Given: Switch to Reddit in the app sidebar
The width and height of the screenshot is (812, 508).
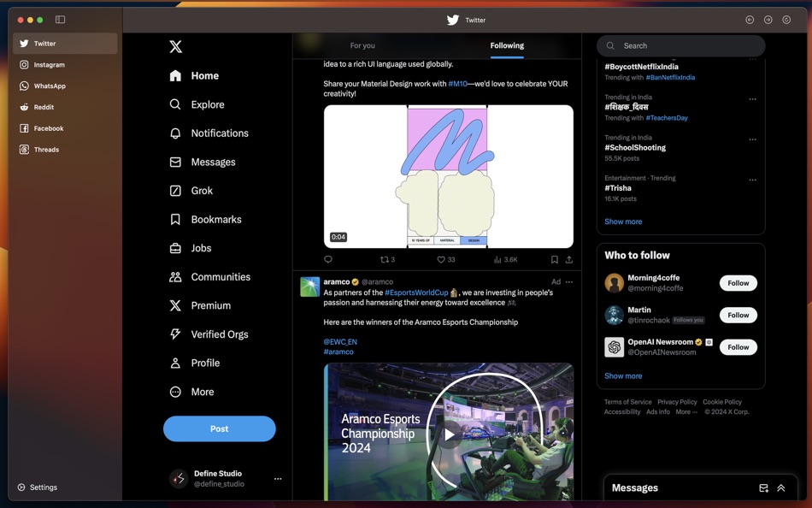Looking at the screenshot, I should pos(65,107).
